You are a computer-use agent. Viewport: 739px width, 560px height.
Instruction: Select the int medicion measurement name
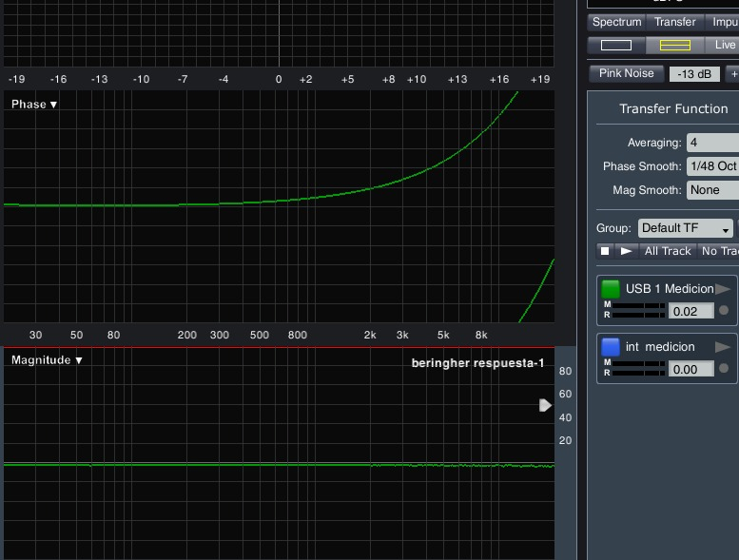[x=660, y=347]
